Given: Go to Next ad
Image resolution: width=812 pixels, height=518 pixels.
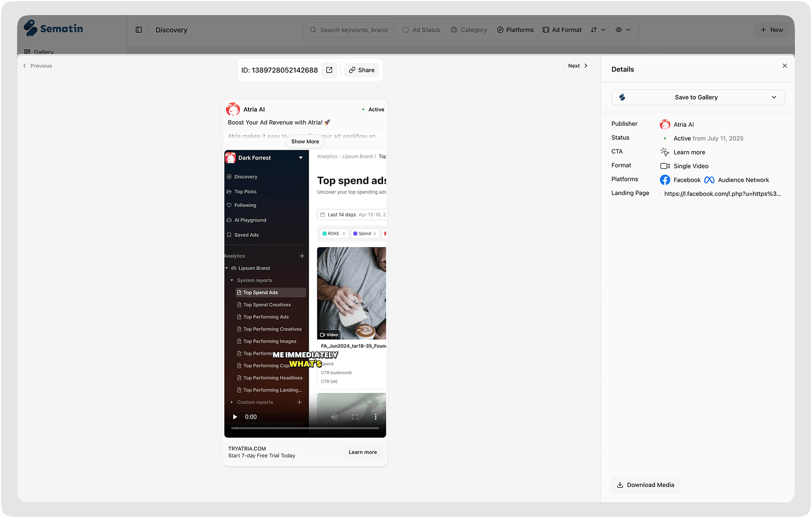Looking at the screenshot, I should click(578, 66).
